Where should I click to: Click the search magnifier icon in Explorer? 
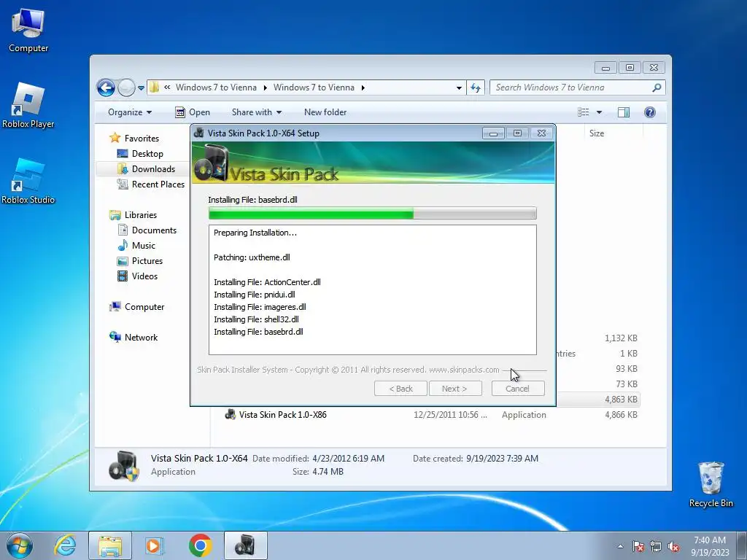click(x=657, y=87)
